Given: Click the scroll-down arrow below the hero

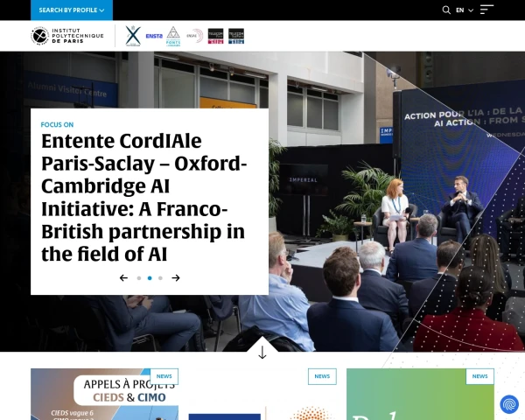Looking at the screenshot, I should [x=262, y=353].
